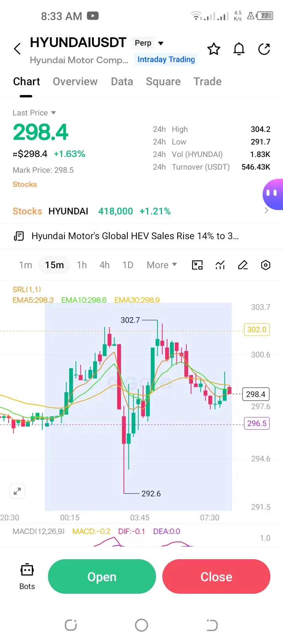Tap the EMA10:298.6 label
This screenshot has height=644, width=283.
84,300
